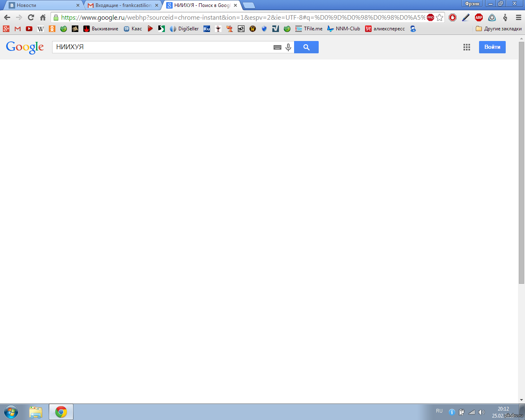Open a new browser tab

point(249,5)
